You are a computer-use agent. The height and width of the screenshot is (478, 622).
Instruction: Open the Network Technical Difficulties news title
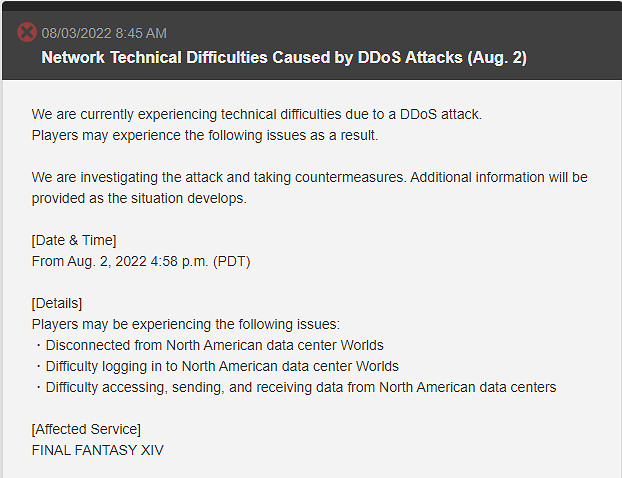pyautogui.click(x=283, y=58)
